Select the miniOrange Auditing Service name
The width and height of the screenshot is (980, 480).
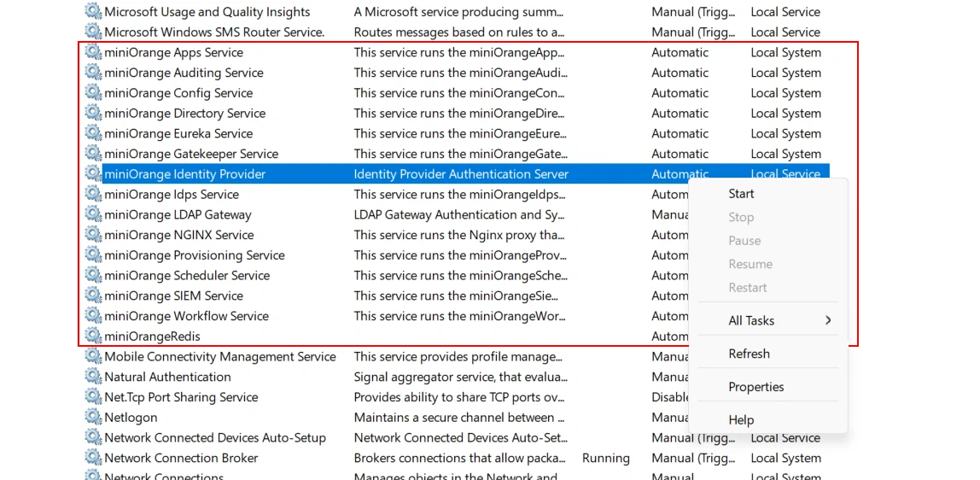(x=184, y=73)
